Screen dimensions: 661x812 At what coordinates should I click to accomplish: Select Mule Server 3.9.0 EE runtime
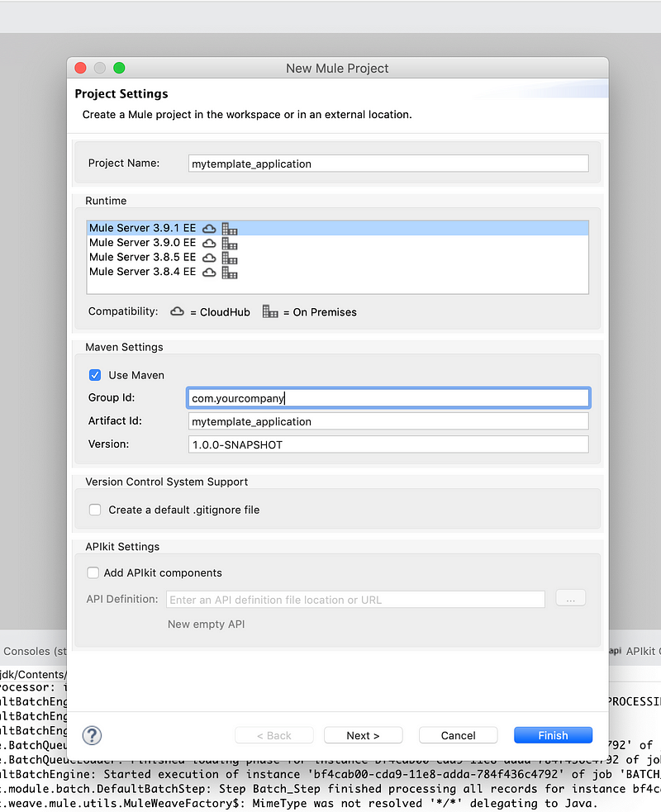click(337, 242)
